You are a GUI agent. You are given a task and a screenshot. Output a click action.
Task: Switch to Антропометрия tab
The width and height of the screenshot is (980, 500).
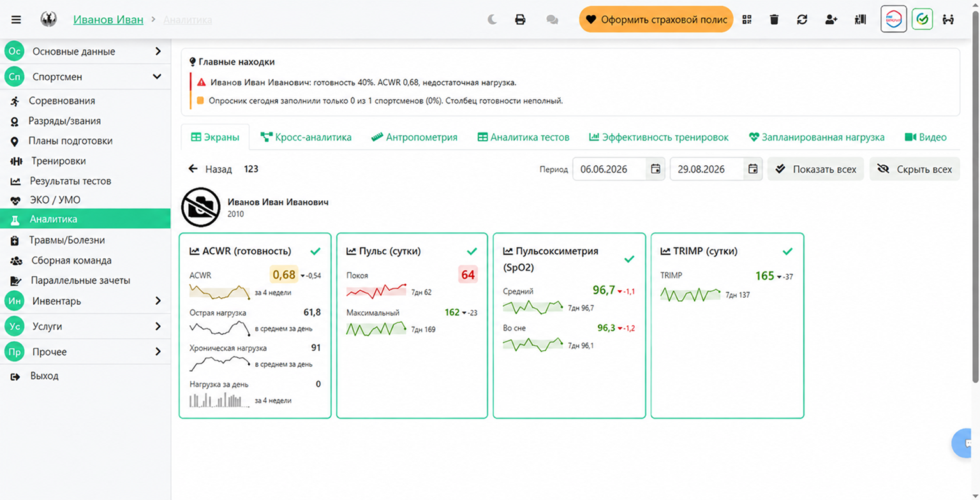414,137
